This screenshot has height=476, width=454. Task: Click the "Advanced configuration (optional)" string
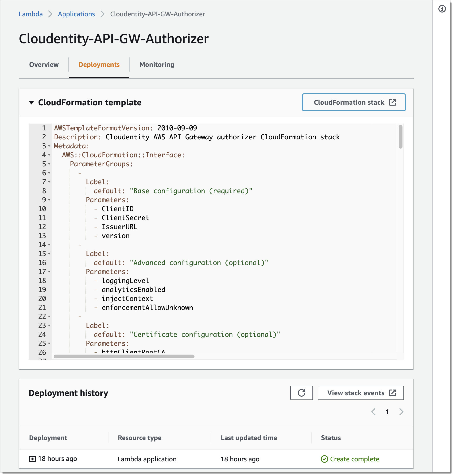(199, 263)
